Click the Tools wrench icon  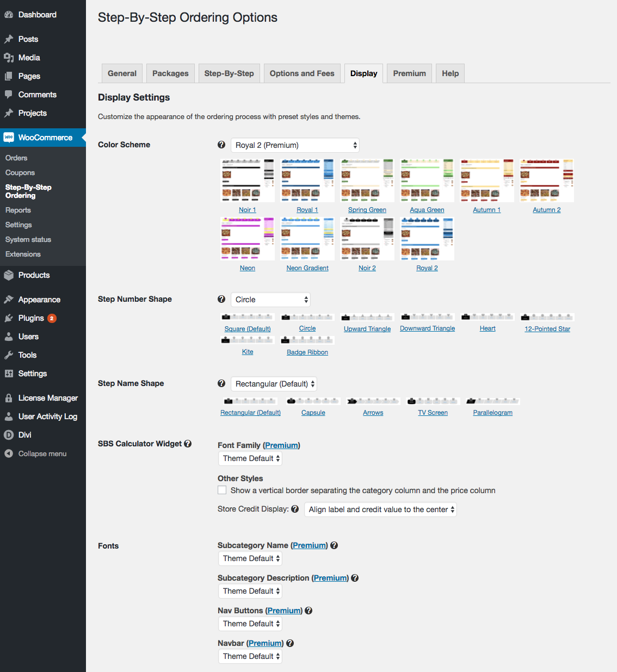coord(9,355)
